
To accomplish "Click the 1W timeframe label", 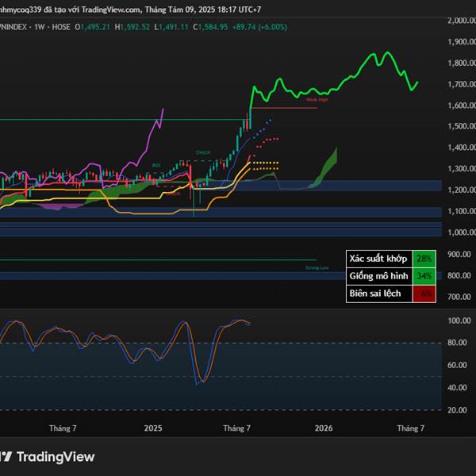I will click(40, 27).
